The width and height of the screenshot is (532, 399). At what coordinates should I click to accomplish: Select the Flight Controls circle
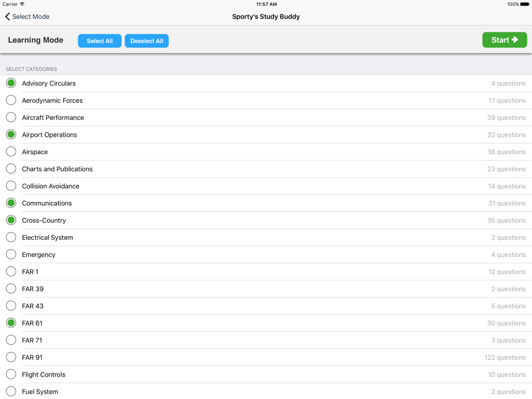[11, 374]
